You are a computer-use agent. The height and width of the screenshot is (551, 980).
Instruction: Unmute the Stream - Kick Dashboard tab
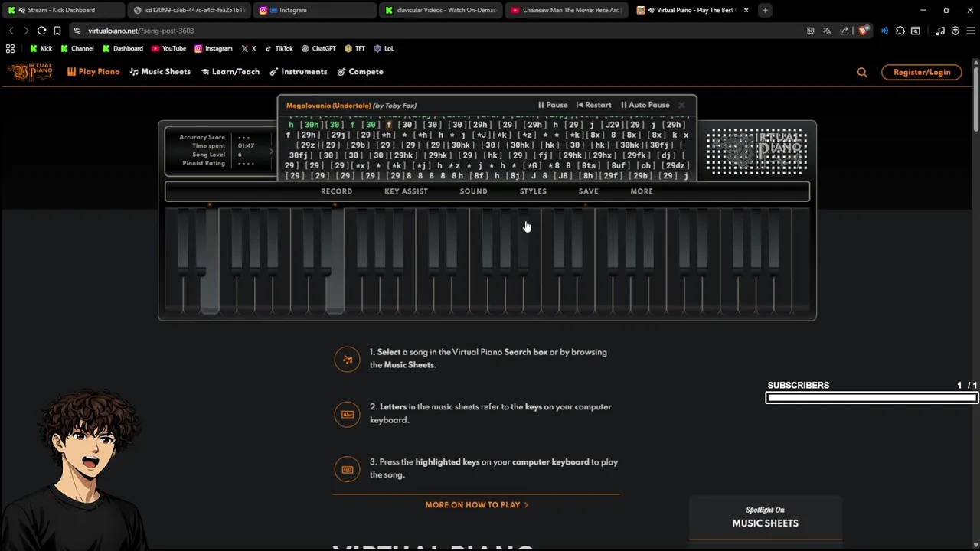(x=21, y=10)
